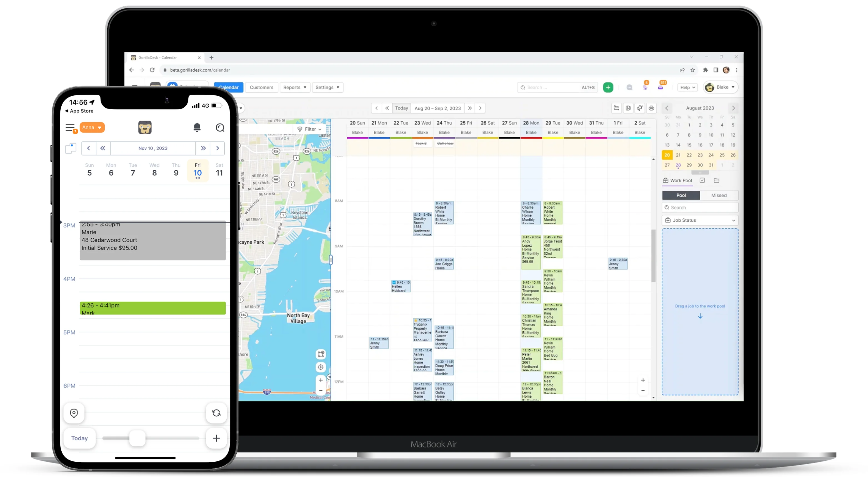Click the calendar pin icon

pyautogui.click(x=640, y=108)
